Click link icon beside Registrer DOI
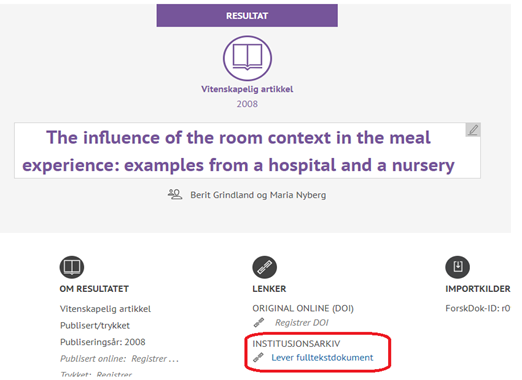 click(259, 322)
